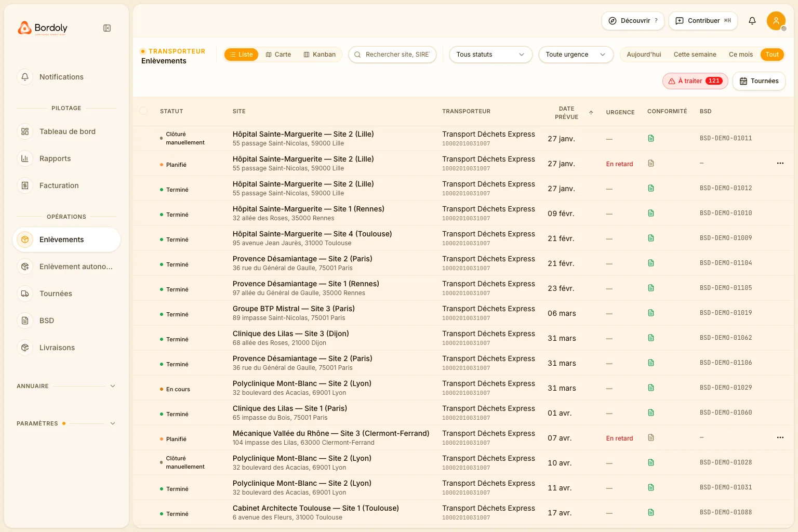Click En retard label on 07 avr. row
This screenshot has width=798, height=532.
coord(619,438)
